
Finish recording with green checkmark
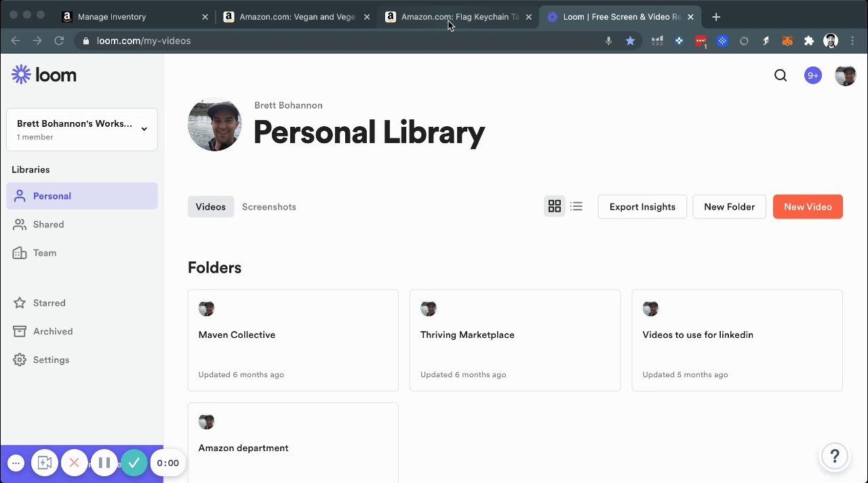click(134, 463)
